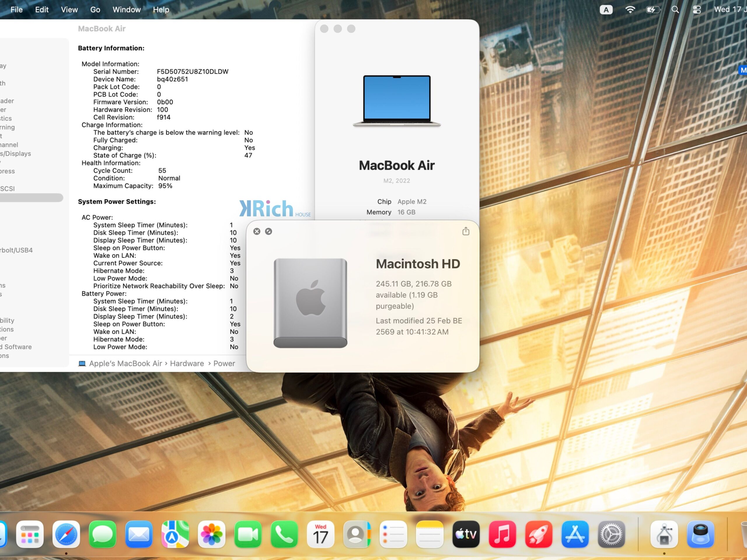747x560 pixels.
Task: Click Hardware in the path bar
Action: pyautogui.click(x=187, y=363)
